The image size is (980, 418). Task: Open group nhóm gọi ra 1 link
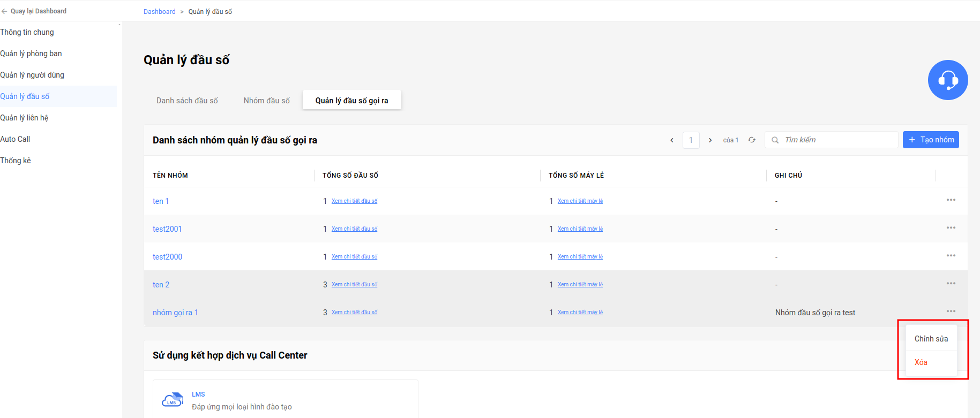click(x=175, y=313)
